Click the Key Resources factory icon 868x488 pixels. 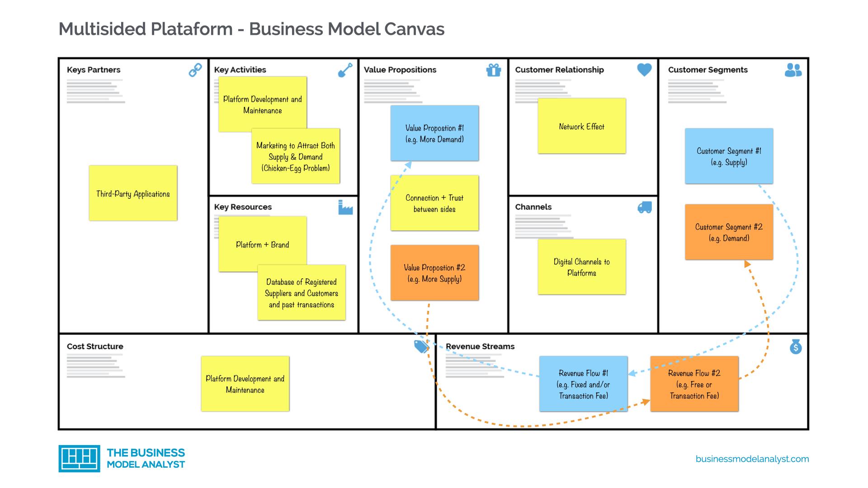(x=345, y=207)
